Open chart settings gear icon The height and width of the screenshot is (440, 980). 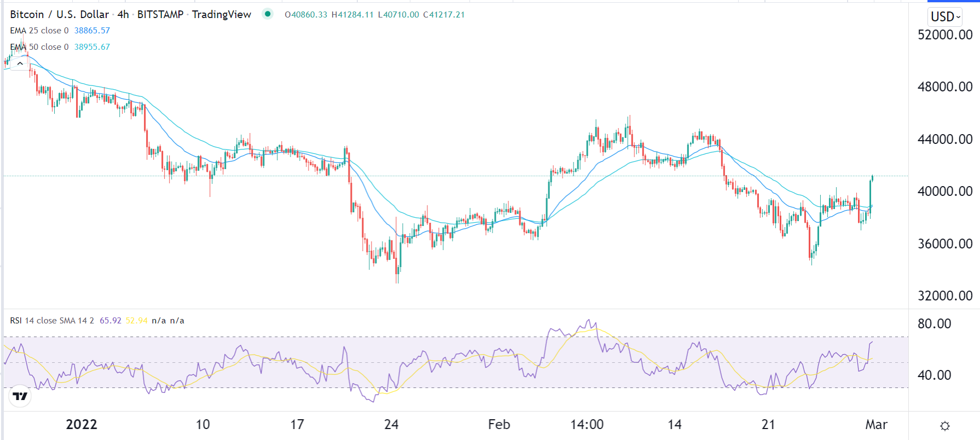944,426
